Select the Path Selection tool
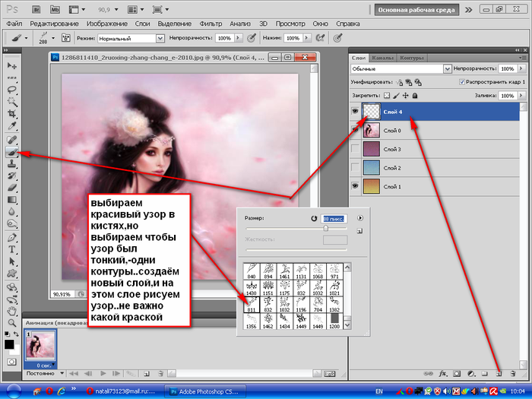Image resolution: width=532 pixels, height=399 pixels. 12,261
